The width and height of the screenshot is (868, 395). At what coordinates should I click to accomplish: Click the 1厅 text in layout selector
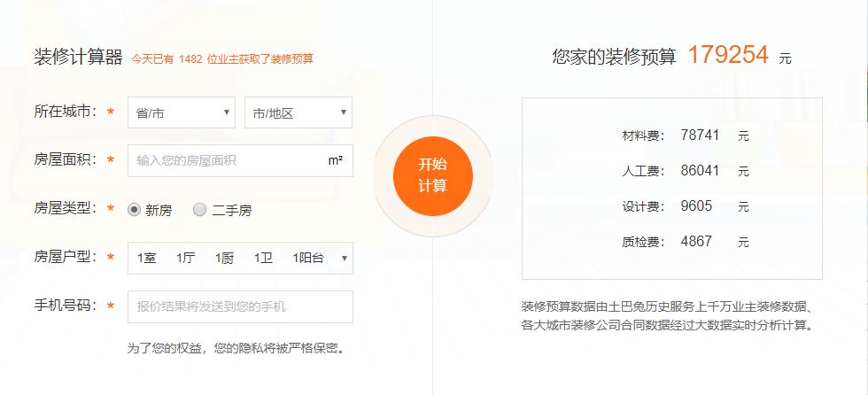tap(185, 259)
